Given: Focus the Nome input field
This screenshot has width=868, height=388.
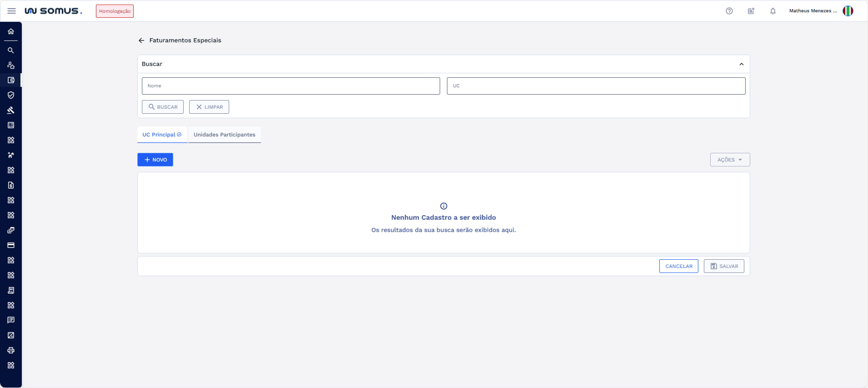Looking at the screenshot, I should tap(291, 86).
